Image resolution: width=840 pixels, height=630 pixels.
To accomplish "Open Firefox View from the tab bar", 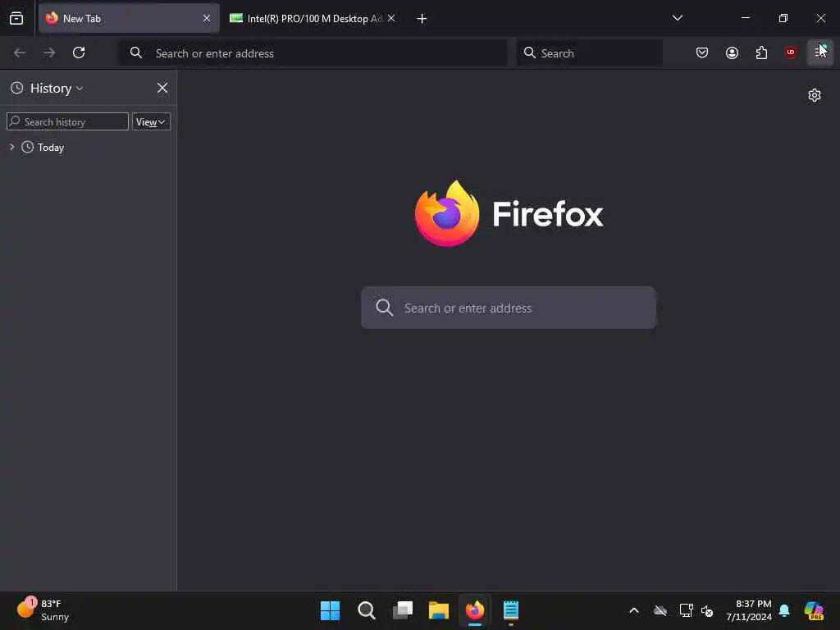I will [x=16, y=18].
